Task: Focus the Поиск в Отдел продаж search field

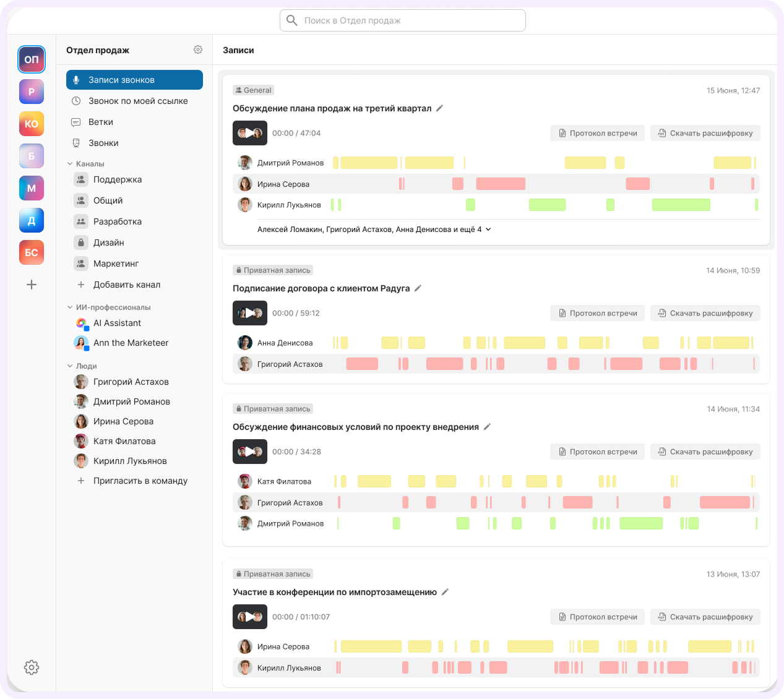Action: (x=403, y=20)
